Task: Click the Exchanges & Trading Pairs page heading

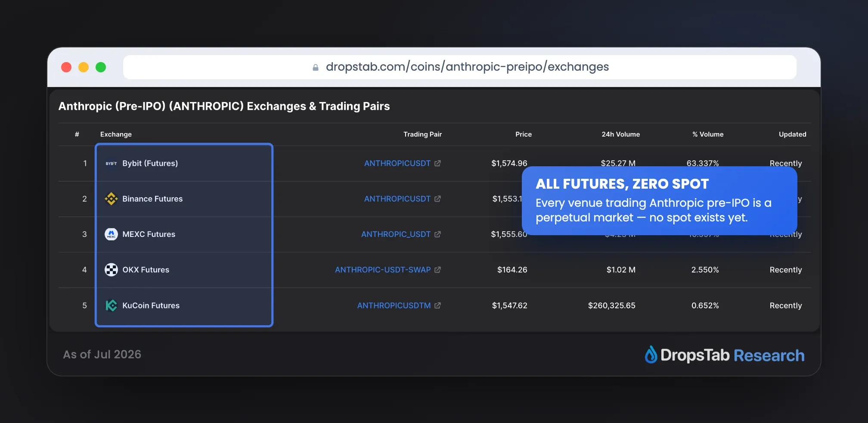Action: click(x=224, y=106)
